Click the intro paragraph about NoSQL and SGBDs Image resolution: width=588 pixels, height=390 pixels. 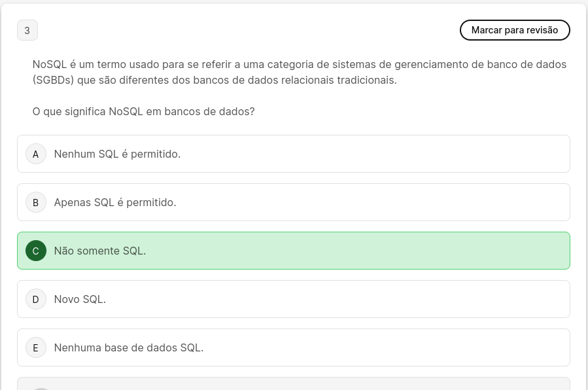click(x=299, y=72)
